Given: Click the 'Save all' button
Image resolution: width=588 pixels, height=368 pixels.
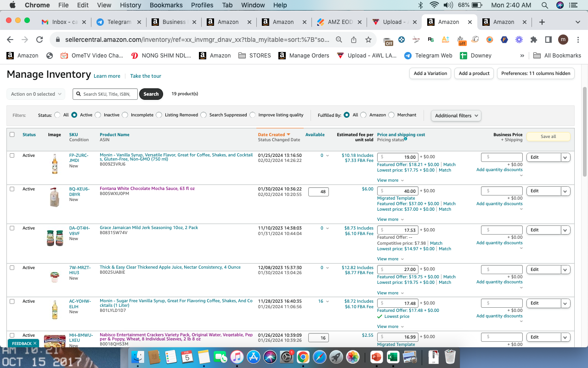Looking at the screenshot, I should coord(548,137).
